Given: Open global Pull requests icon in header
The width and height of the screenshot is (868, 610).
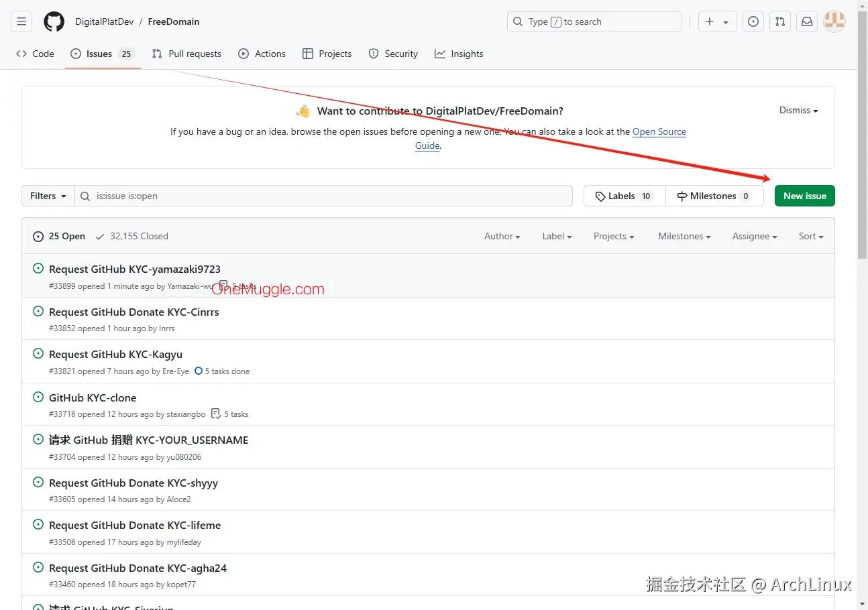Looking at the screenshot, I should click(780, 21).
